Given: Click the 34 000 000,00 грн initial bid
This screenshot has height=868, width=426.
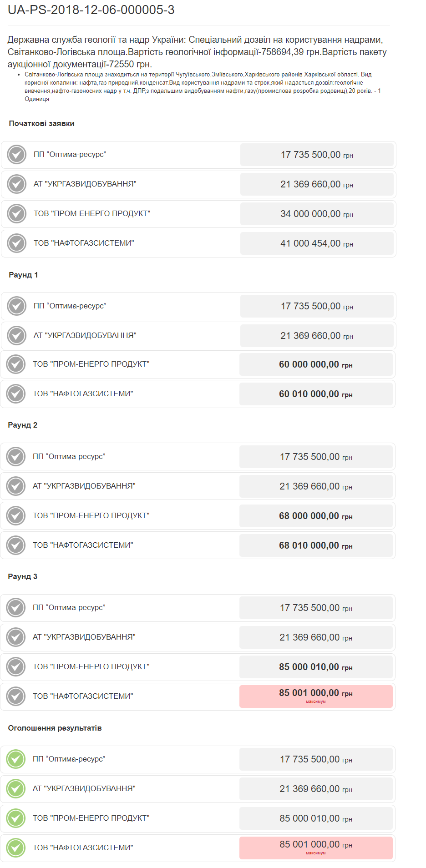Looking at the screenshot, I should pyautogui.click(x=317, y=214).
